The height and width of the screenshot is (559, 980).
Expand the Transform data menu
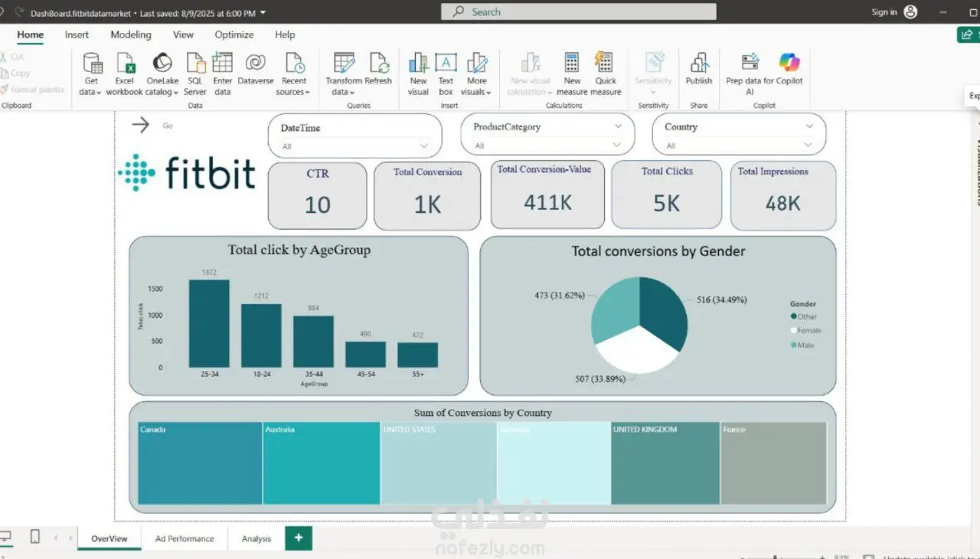coord(344,92)
